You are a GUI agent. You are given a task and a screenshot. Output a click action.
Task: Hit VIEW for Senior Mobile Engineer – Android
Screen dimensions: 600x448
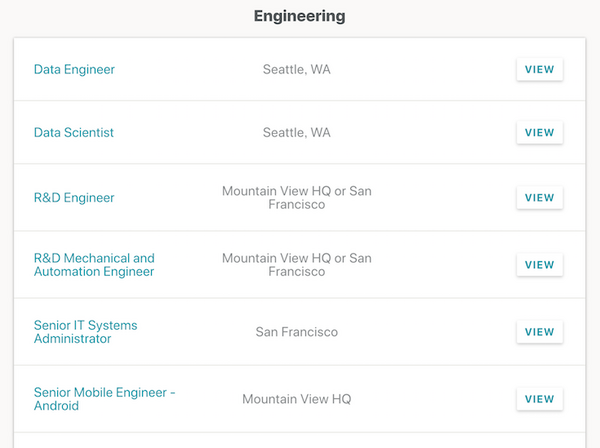(x=539, y=399)
